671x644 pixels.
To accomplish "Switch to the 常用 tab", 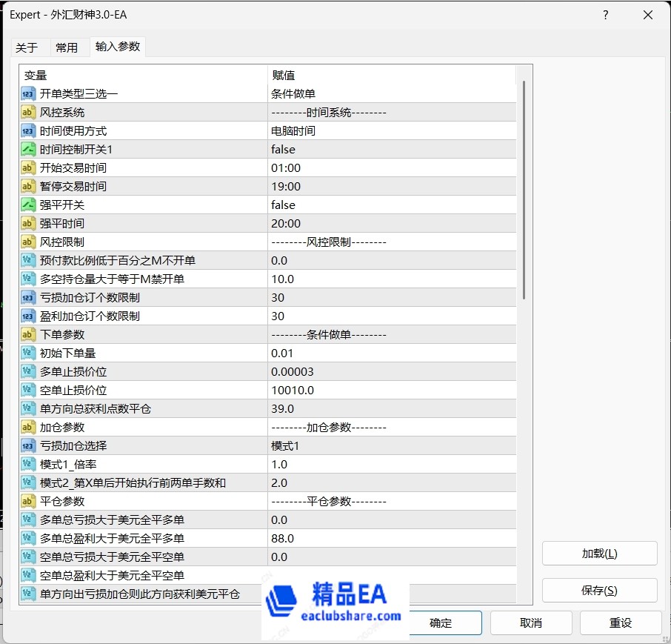I will pyautogui.click(x=67, y=47).
